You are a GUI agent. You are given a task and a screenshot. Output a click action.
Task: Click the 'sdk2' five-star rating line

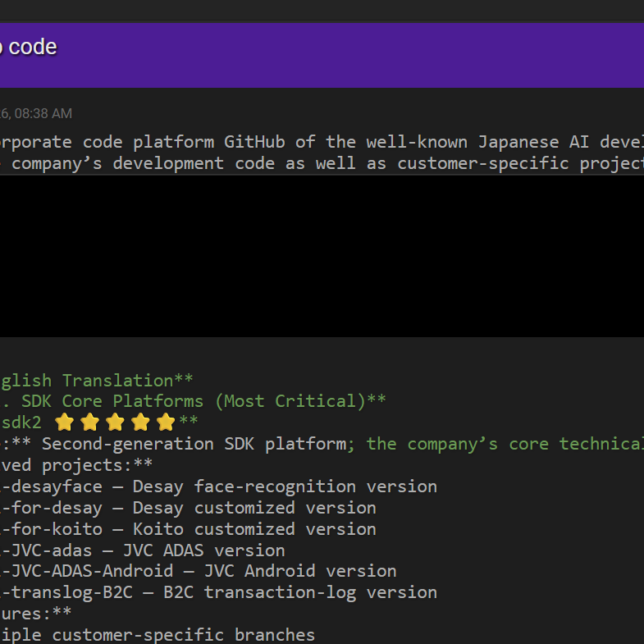[99, 422]
